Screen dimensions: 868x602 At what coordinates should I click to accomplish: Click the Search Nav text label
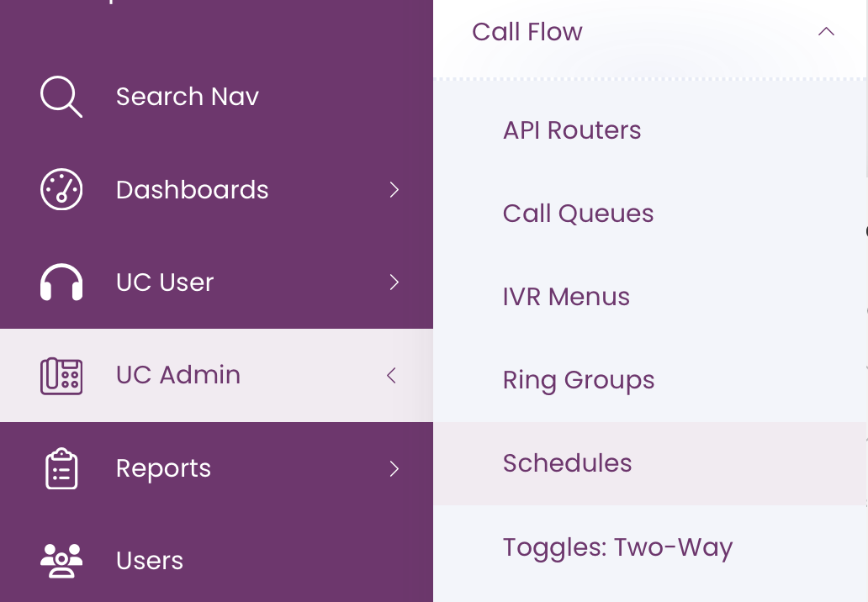[187, 97]
